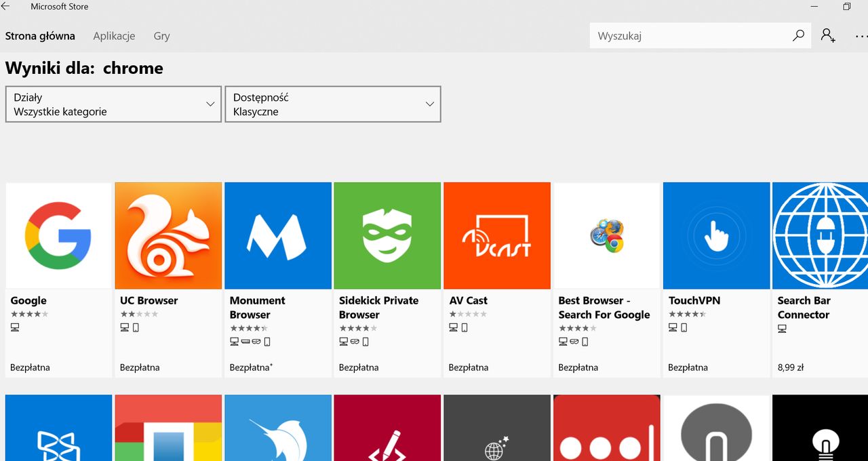Open the three-dot more menu
This screenshot has width=868, height=461.
coord(861,36)
